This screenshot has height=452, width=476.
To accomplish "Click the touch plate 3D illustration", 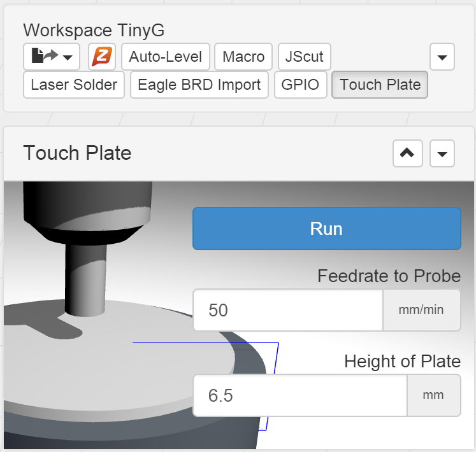I will tap(96, 318).
